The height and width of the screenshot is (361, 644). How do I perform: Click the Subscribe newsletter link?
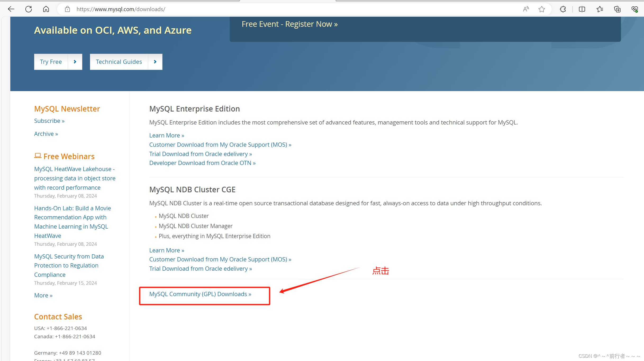click(49, 121)
